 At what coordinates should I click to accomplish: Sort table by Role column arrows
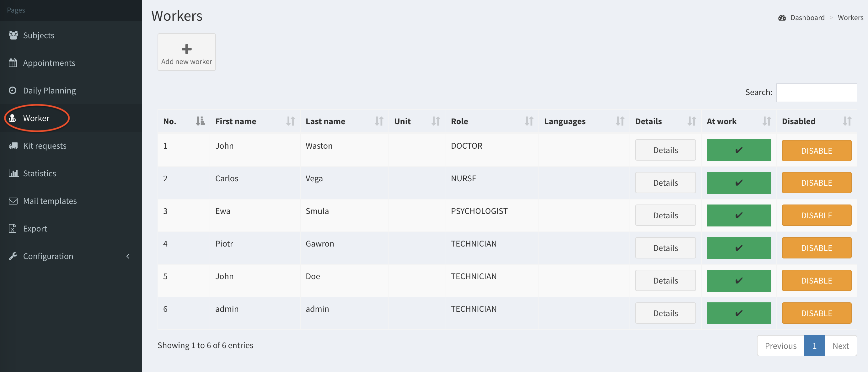[529, 121]
